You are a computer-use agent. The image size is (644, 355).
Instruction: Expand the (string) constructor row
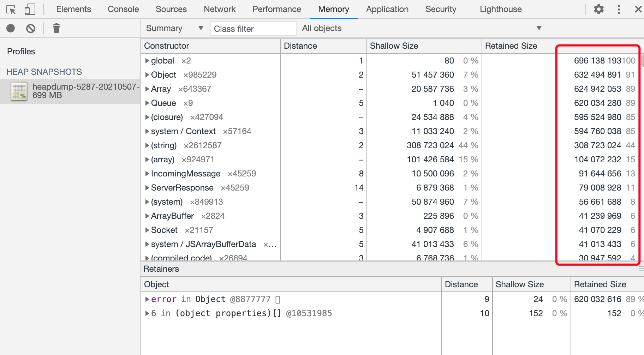coord(147,145)
